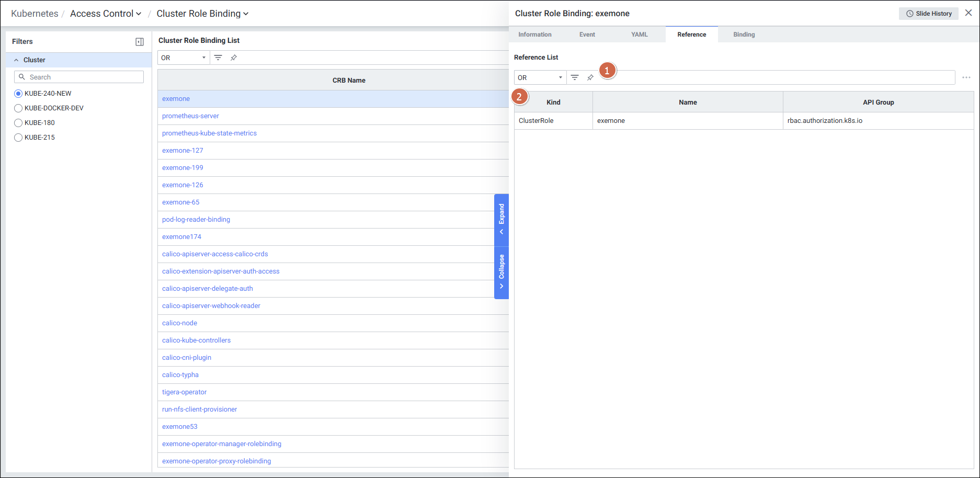The width and height of the screenshot is (980, 478).
Task: Switch to the YAML tab
Action: click(639, 35)
